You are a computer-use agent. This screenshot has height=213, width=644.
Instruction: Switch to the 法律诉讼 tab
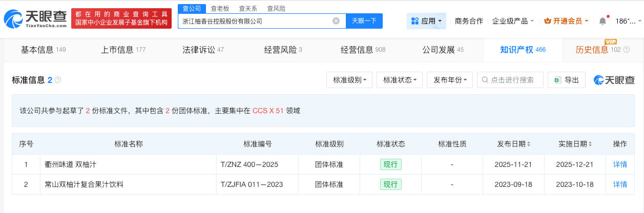pos(203,50)
